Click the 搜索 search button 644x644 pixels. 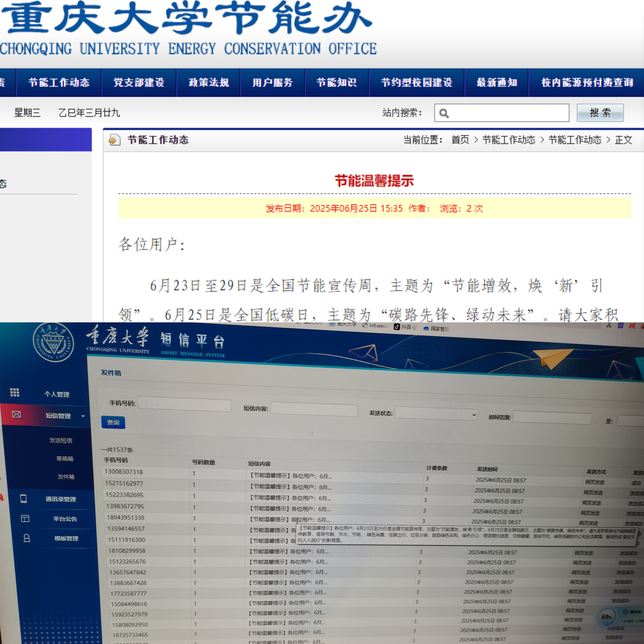click(600, 113)
